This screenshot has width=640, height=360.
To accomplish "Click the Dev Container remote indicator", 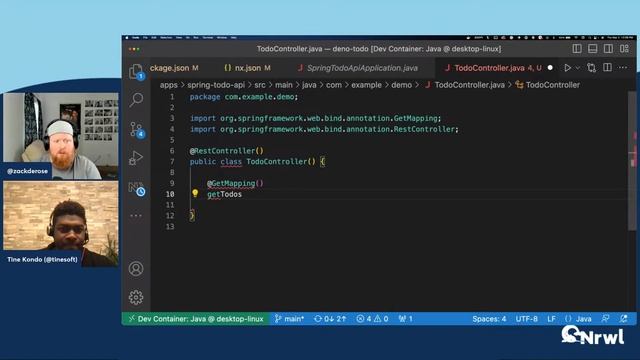I will click(x=196, y=319).
